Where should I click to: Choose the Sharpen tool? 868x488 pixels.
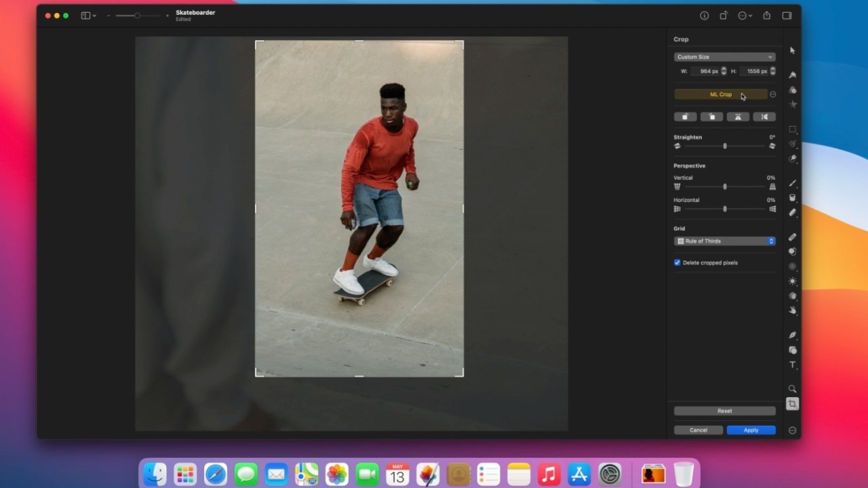point(792,296)
